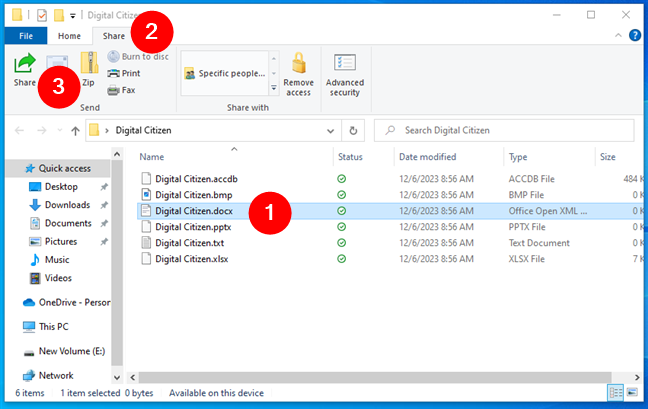Go back with the back arrow

(19, 131)
